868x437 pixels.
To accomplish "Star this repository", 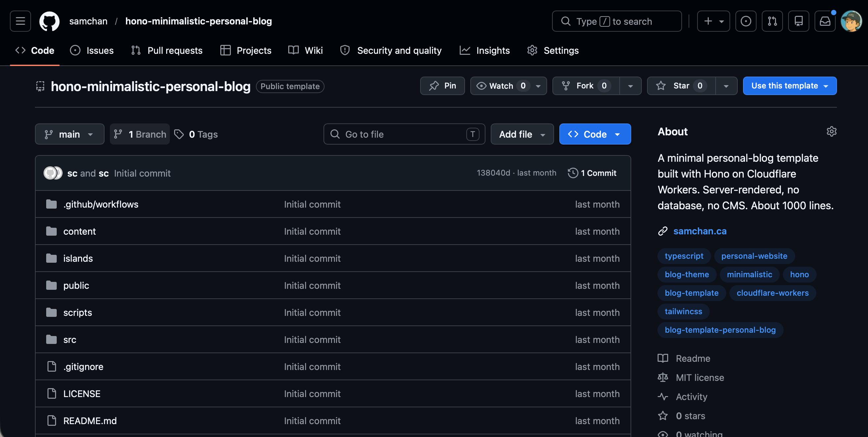I will 681,85.
